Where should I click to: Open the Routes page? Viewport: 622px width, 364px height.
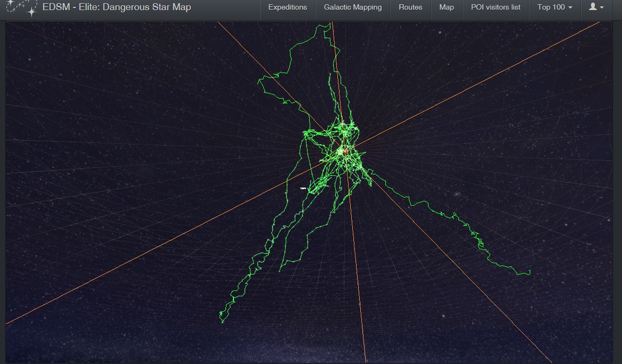[x=410, y=7]
